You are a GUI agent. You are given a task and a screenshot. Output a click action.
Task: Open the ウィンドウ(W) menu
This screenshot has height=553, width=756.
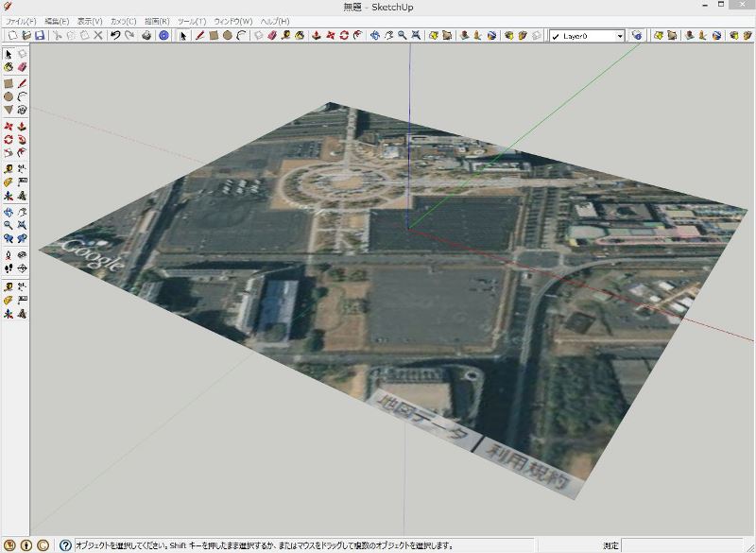tap(233, 21)
